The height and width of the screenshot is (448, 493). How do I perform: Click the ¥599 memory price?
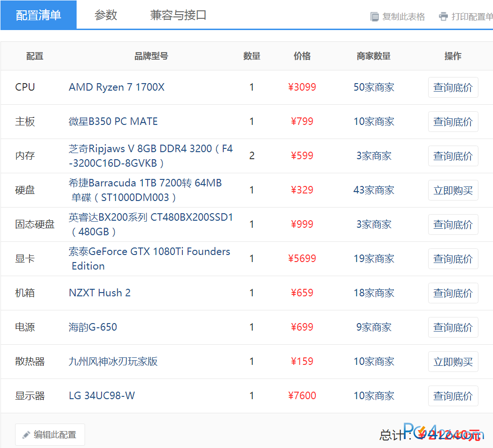(x=302, y=155)
